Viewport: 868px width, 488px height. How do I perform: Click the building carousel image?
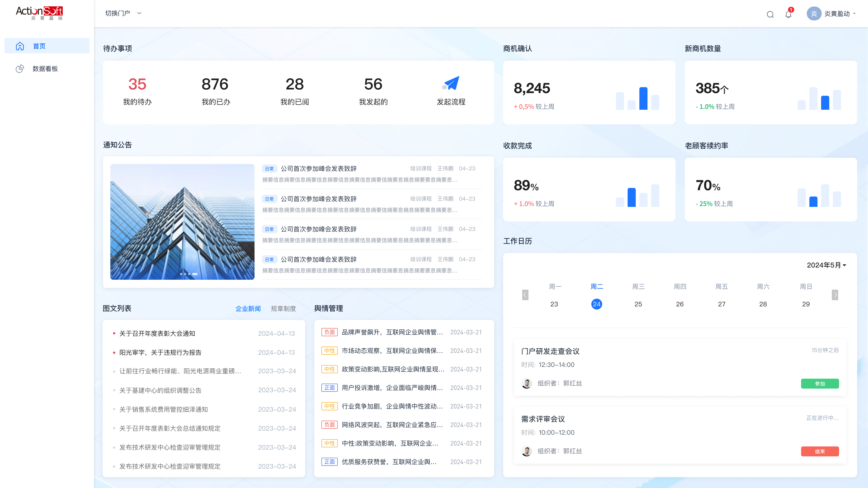coord(182,222)
